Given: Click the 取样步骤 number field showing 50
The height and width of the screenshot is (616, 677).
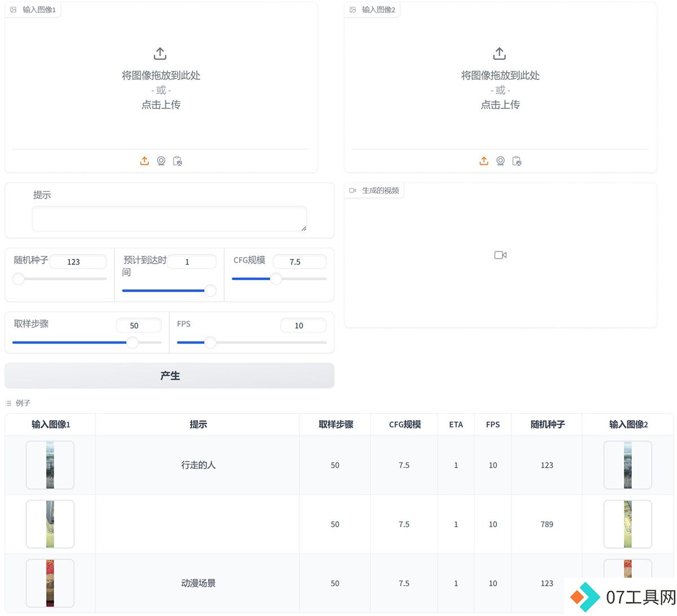Looking at the screenshot, I should [139, 325].
